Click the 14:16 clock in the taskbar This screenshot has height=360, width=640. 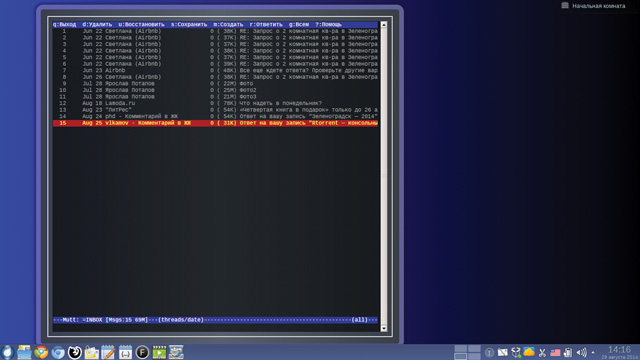coord(619,350)
